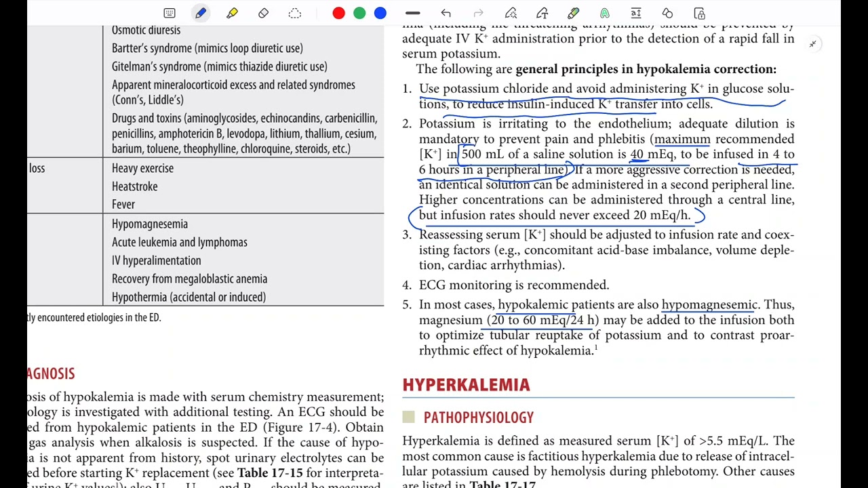Select the ink-to-text pen tool
Screen dimensions: 868x488
pyautogui.click(x=542, y=13)
